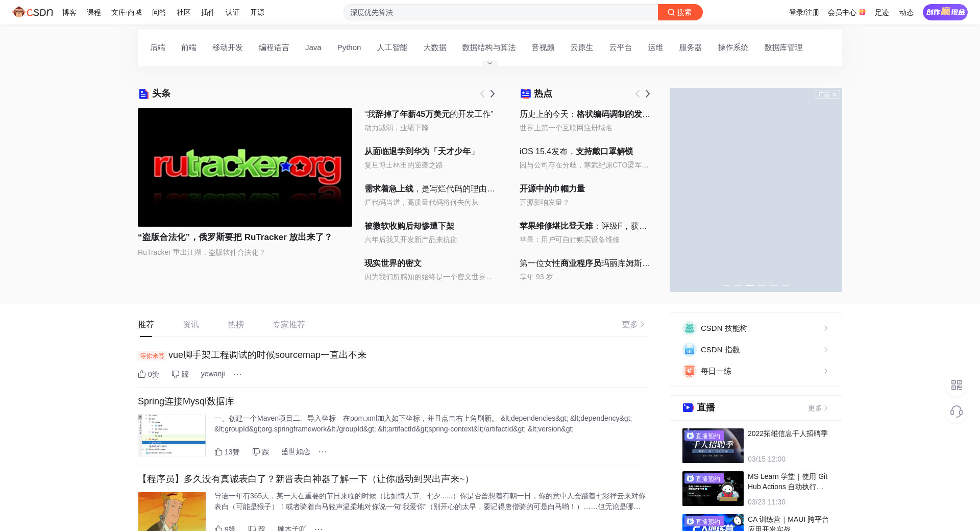Like the Spring连接Mysql数据库 article

coord(227,452)
